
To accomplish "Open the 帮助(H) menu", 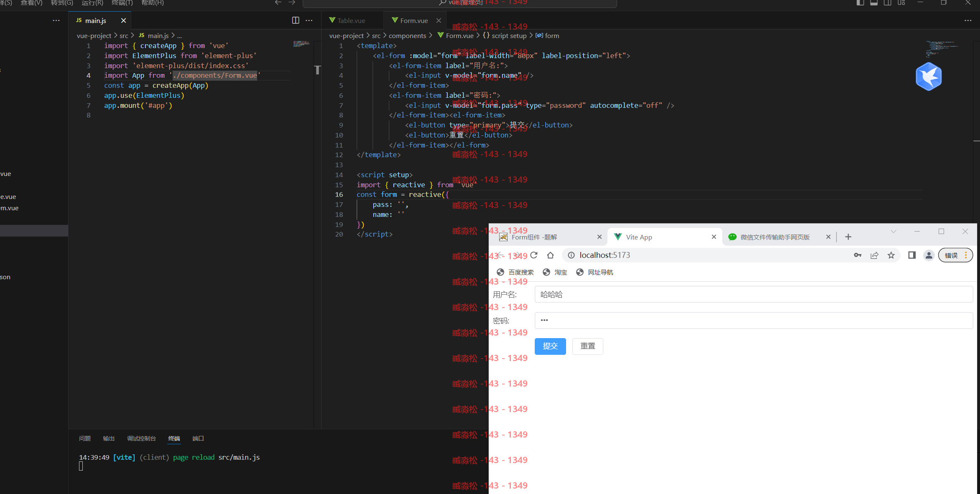I will pyautogui.click(x=153, y=3).
